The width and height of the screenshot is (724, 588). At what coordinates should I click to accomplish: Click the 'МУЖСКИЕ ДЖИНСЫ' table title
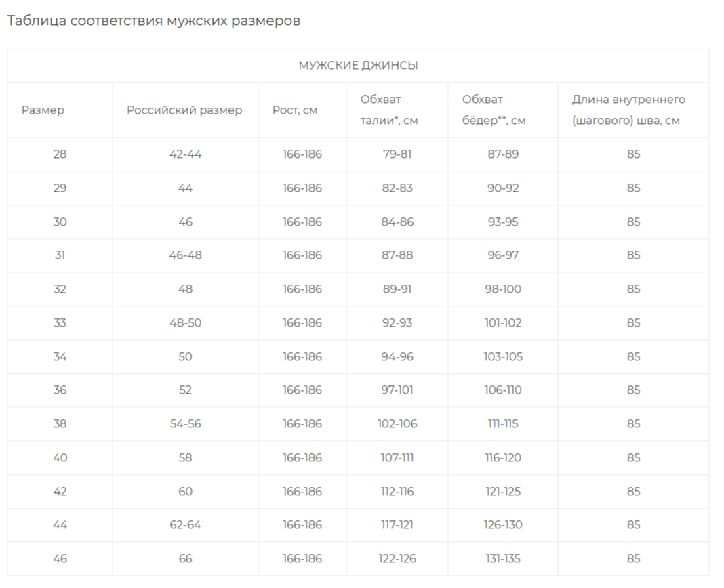(x=358, y=66)
